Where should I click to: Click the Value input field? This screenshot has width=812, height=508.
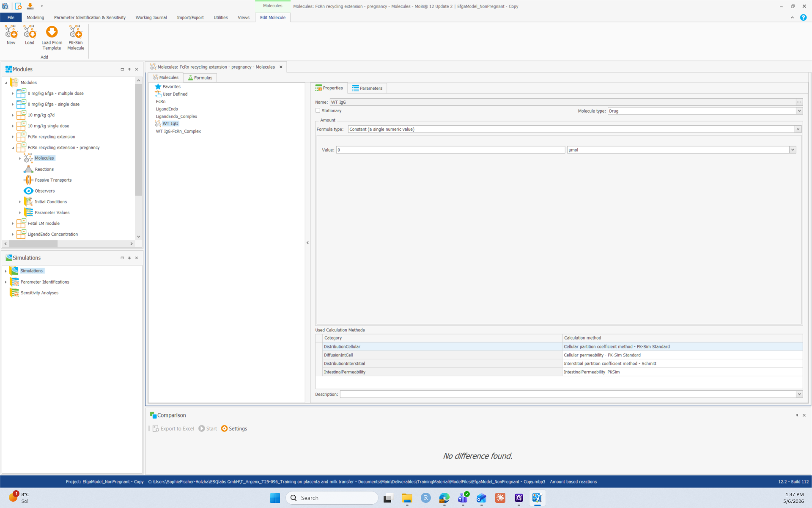pyautogui.click(x=450, y=150)
